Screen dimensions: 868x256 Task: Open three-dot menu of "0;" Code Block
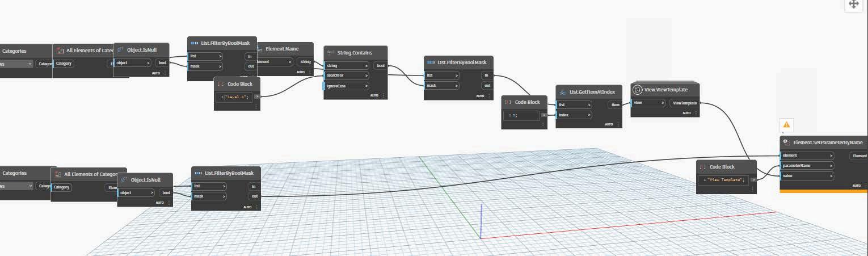[543, 124]
